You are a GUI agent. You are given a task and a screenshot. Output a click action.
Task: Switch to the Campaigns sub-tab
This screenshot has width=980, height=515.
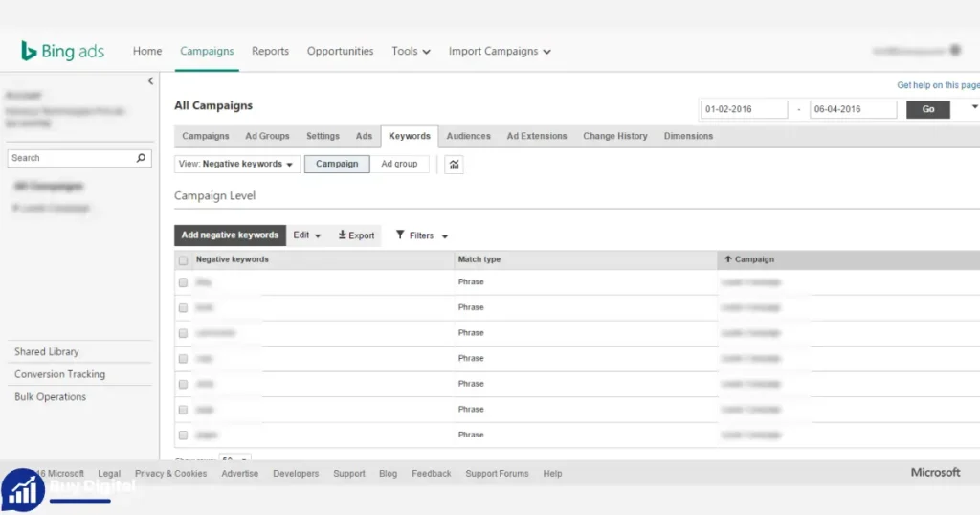206,136
